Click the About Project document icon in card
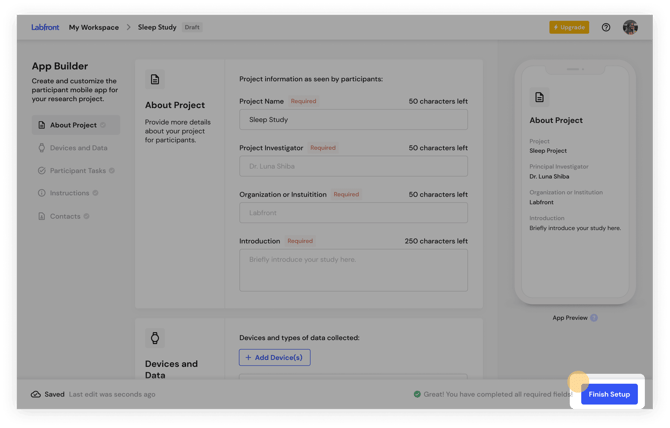 click(x=155, y=80)
